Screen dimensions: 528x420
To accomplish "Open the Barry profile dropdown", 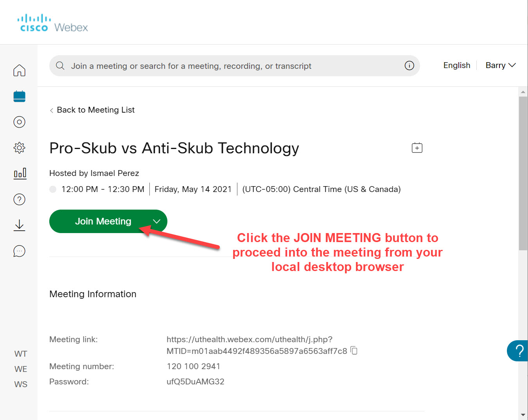I will click(x=500, y=65).
